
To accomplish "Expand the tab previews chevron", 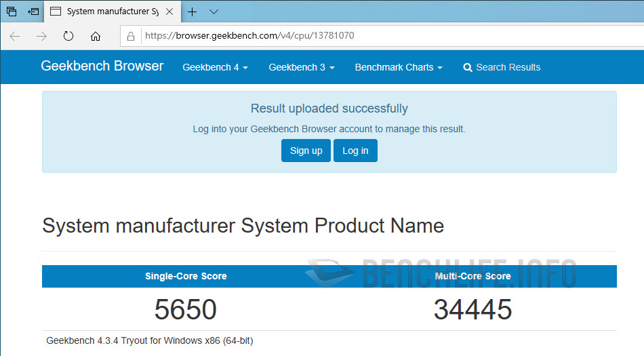I will tap(214, 12).
